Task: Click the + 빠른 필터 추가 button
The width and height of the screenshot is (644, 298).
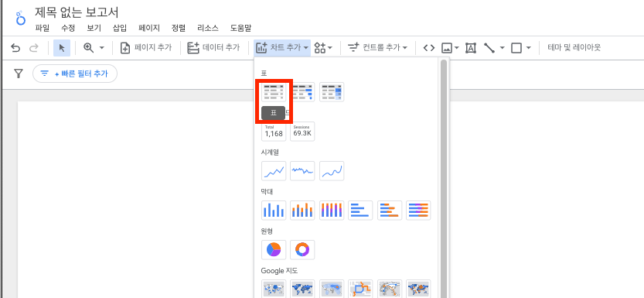Action: (75, 74)
